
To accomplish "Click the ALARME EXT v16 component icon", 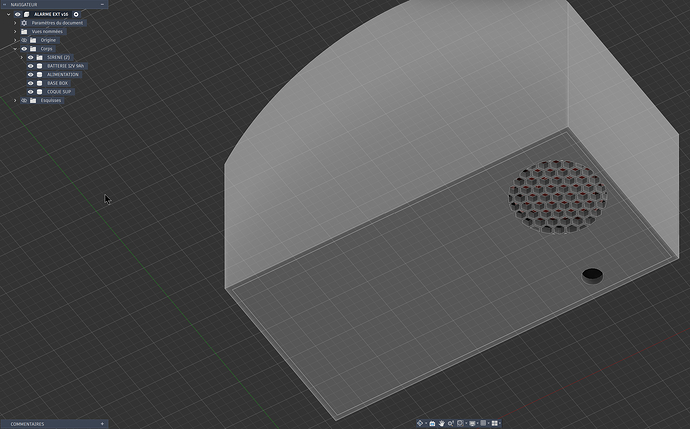I will (26, 14).
